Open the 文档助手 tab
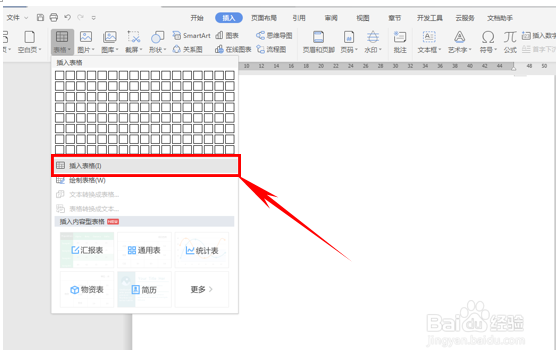This screenshot has height=360, width=556. (x=500, y=18)
